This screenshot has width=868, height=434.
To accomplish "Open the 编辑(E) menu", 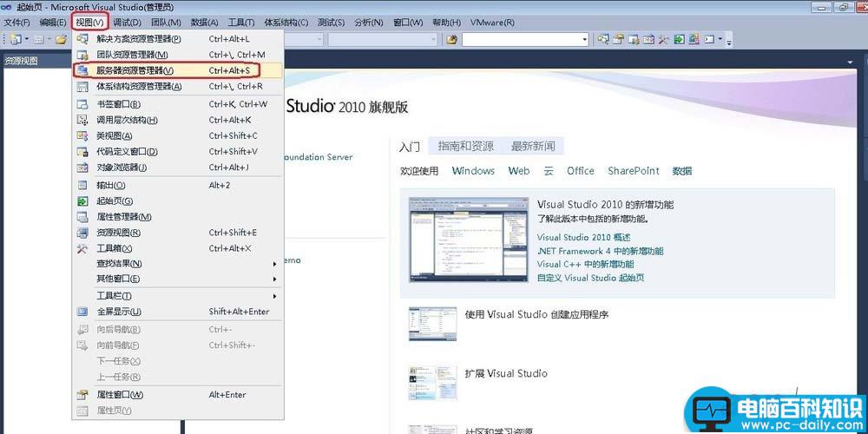I will 53,23.
